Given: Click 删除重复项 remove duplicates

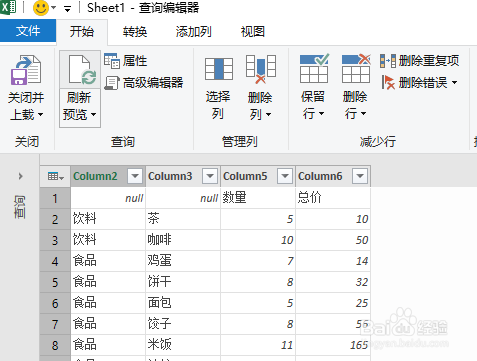Looking at the screenshot, I should click(x=429, y=61).
